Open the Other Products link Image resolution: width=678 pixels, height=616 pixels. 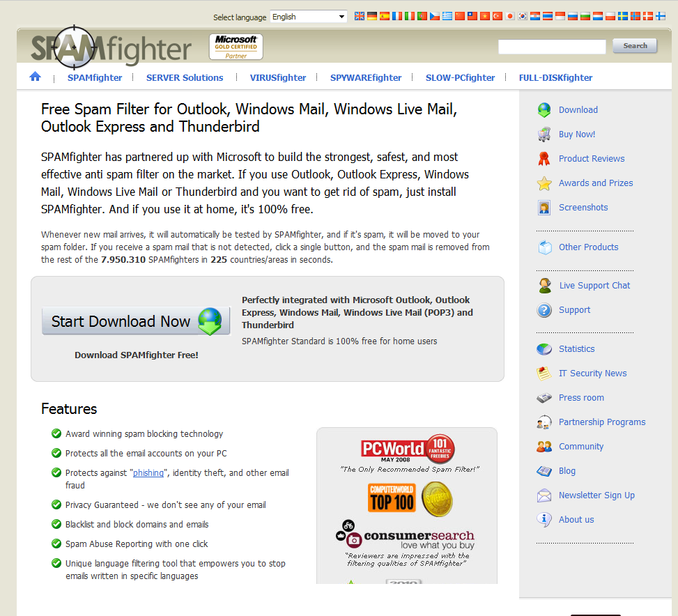click(x=589, y=247)
